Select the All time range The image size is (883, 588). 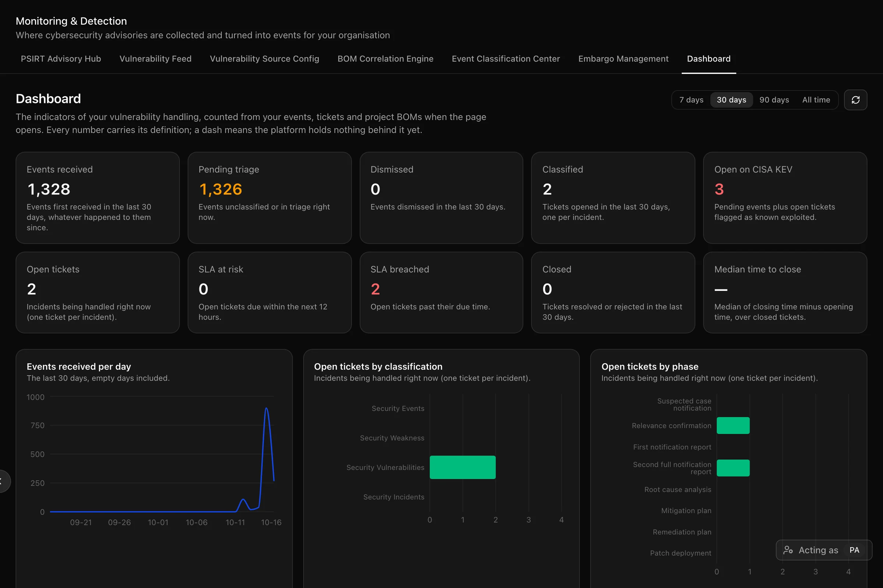(x=816, y=100)
